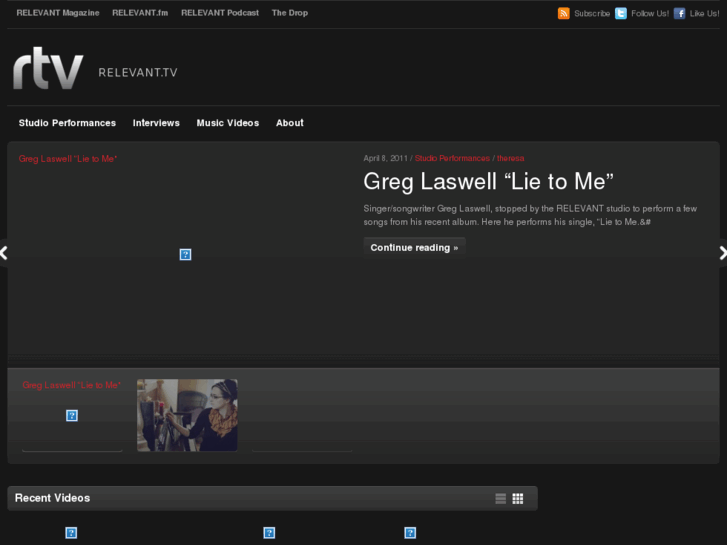Open the Subscribe link
Viewport: 727px width, 545px height.
pos(592,13)
